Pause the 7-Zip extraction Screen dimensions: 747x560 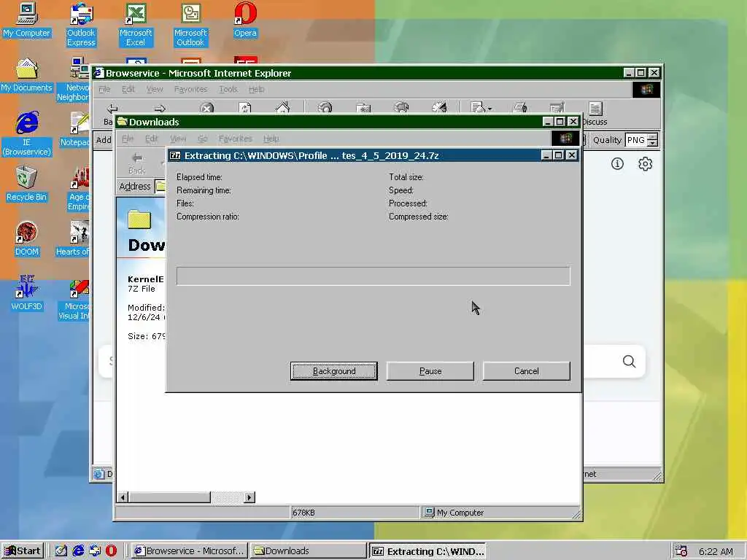(430, 371)
